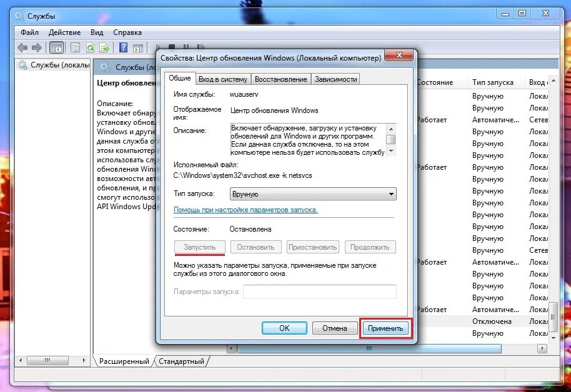The width and height of the screenshot is (571, 392).
Task: Click the Службы gear icon in title bar
Action: pyautogui.click(x=19, y=16)
